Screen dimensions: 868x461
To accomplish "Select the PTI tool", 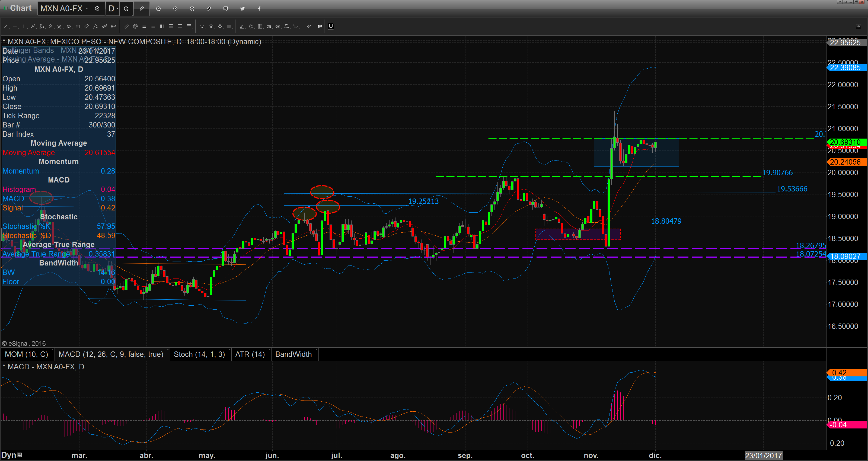I will (286, 26).
